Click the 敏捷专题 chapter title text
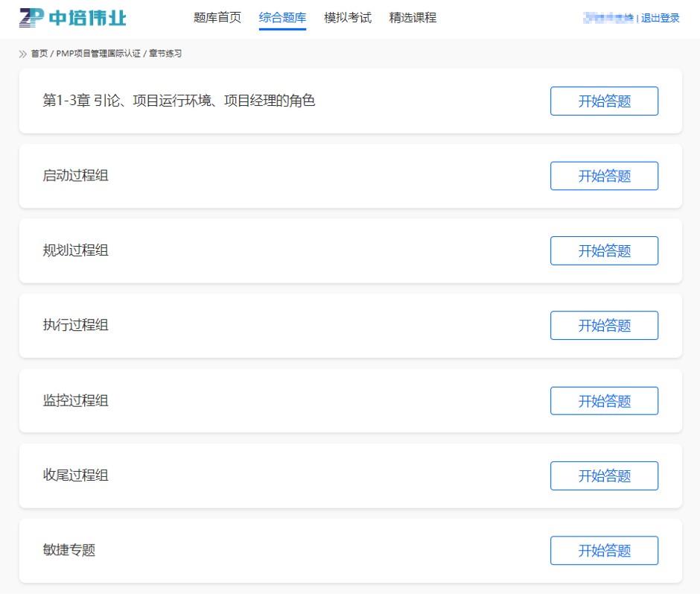Viewport: 700px width, 594px height. coord(69,551)
